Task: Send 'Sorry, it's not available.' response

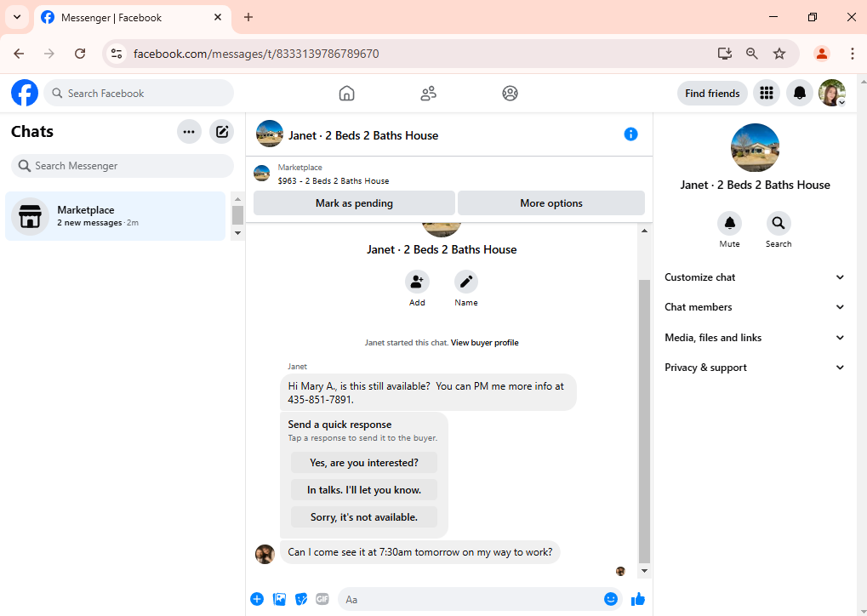Action: point(364,517)
